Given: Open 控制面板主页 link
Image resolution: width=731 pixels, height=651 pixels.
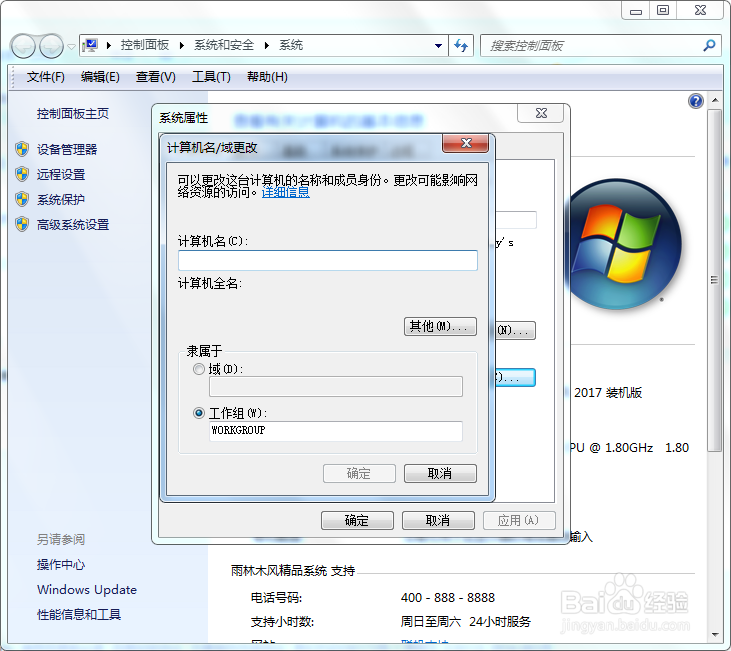Looking at the screenshot, I should (73, 114).
